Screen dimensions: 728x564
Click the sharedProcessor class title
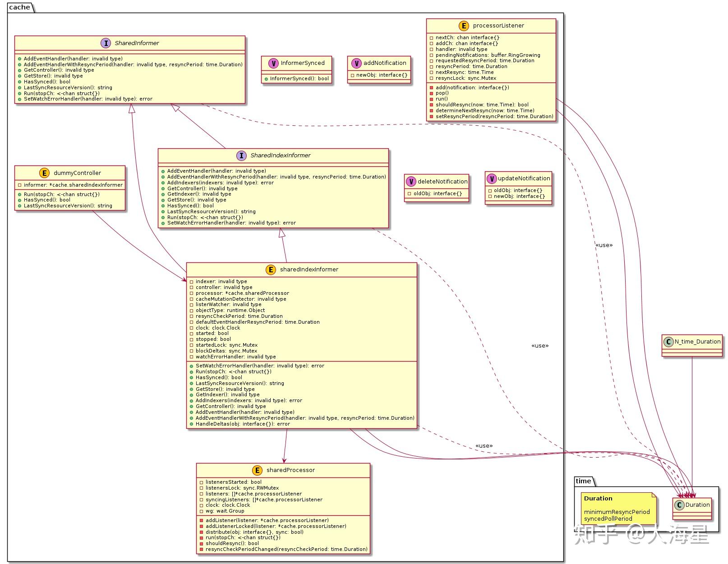pyautogui.click(x=290, y=470)
